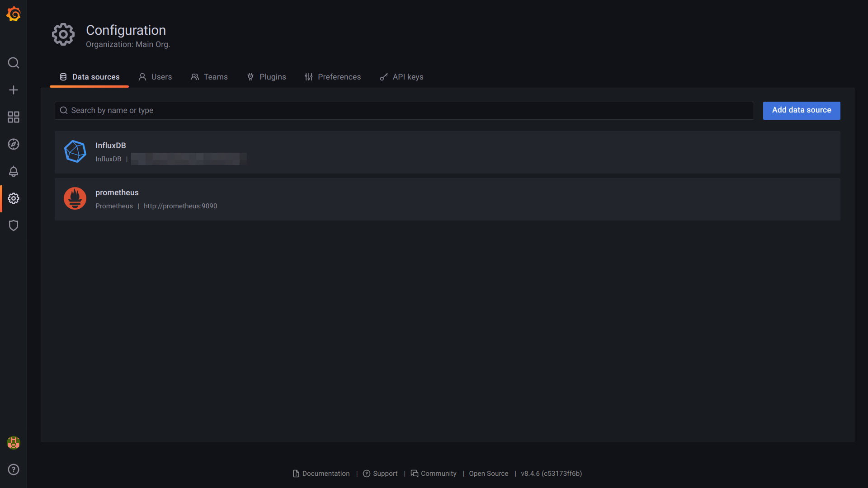Open the Documentation footer link

[x=321, y=474]
